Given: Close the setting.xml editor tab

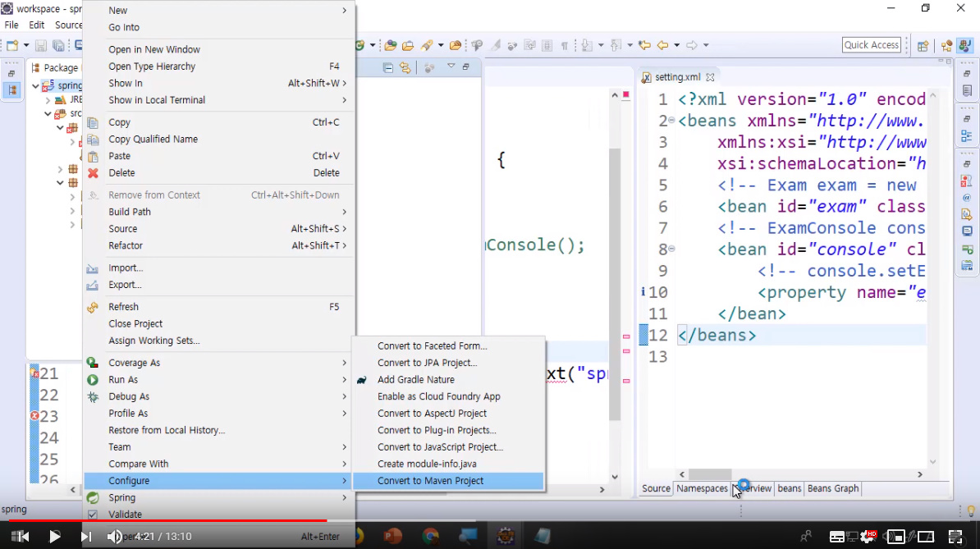Looking at the screenshot, I should pyautogui.click(x=710, y=77).
